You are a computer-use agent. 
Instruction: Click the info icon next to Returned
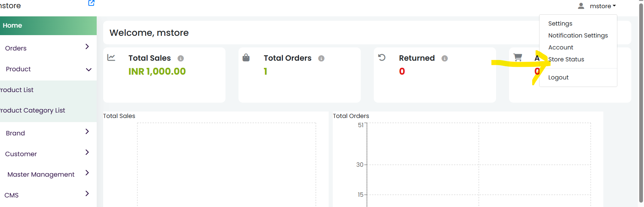click(444, 58)
